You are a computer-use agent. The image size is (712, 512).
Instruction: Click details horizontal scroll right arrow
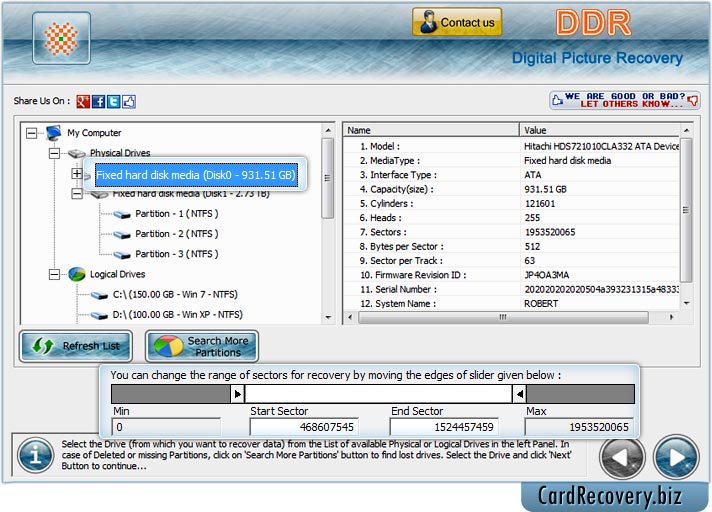671,317
